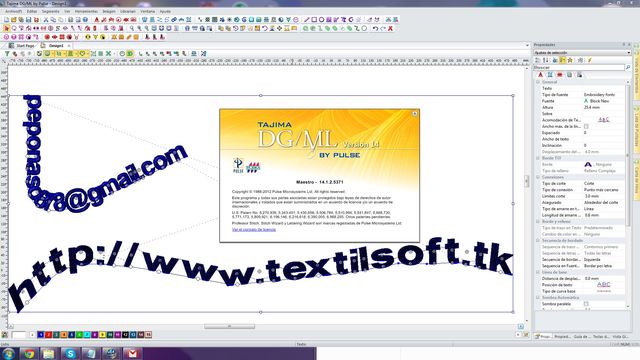Click the Cut scissors icon
Screen dimensions: 640x360
pyautogui.click(x=46, y=20)
